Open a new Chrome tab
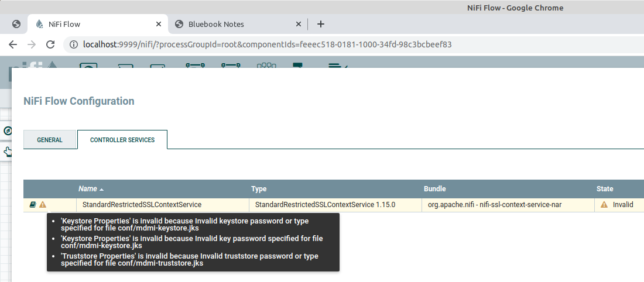 point(321,24)
